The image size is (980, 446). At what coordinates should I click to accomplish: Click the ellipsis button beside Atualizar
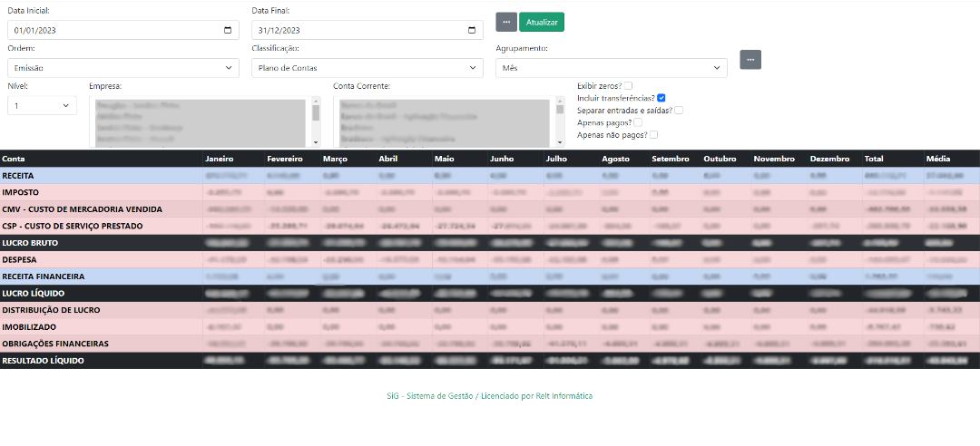click(x=505, y=22)
